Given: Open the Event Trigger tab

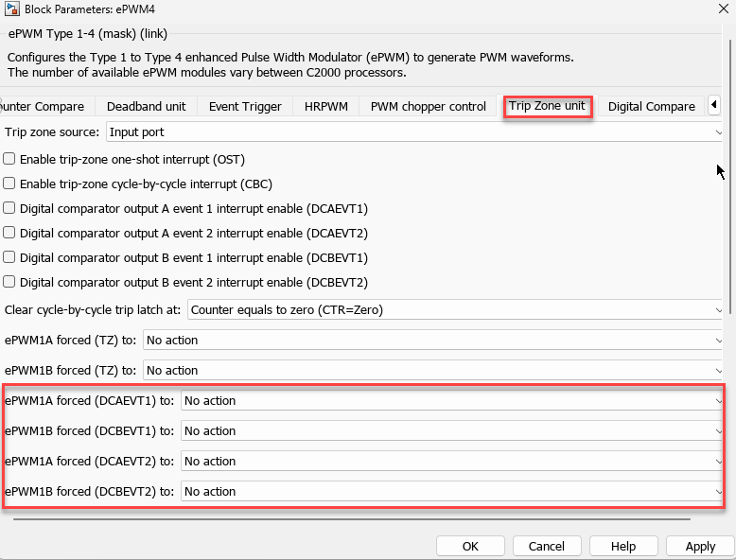Looking at the screenshot, I should click(245, 107).
